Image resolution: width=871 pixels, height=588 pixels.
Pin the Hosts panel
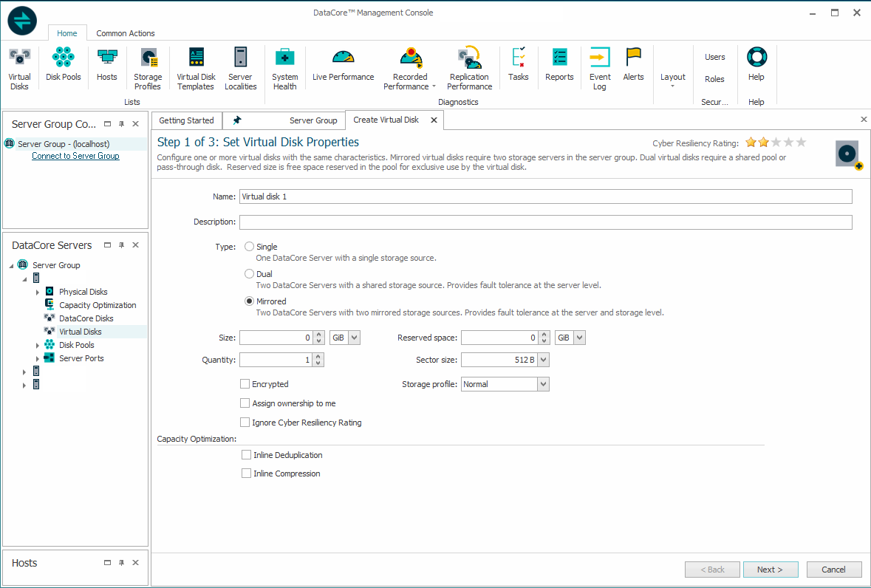[x=122, y=562]
